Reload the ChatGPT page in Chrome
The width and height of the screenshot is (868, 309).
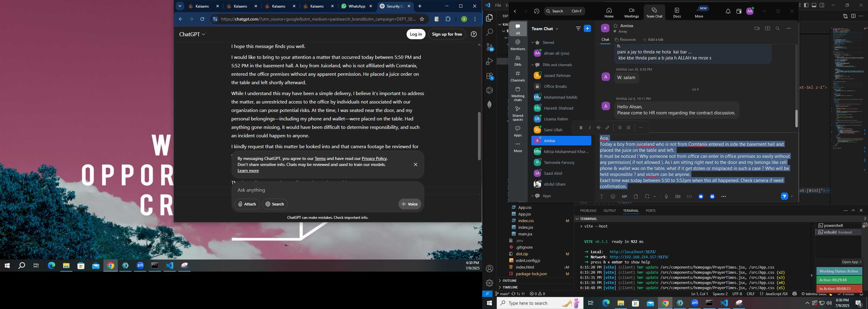pyautogui.click(x=202, y=19)
